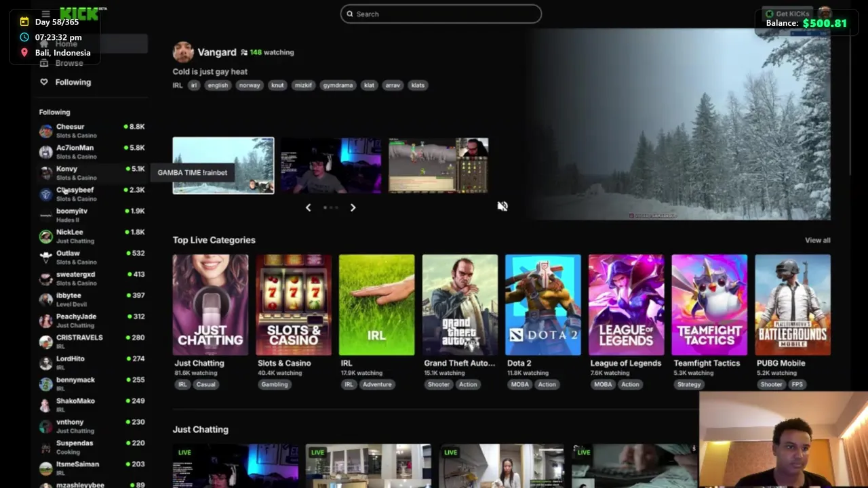Open the League of Legends category card

point(626,305)
